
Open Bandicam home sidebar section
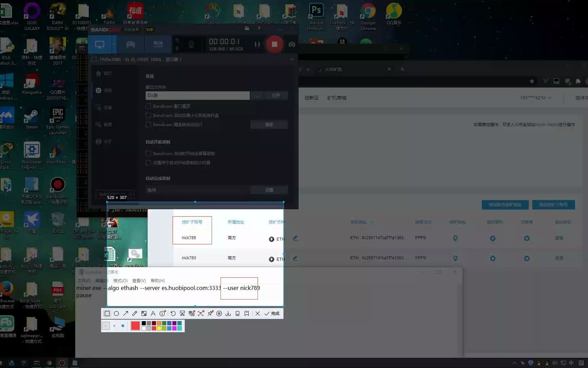(104, 74)
